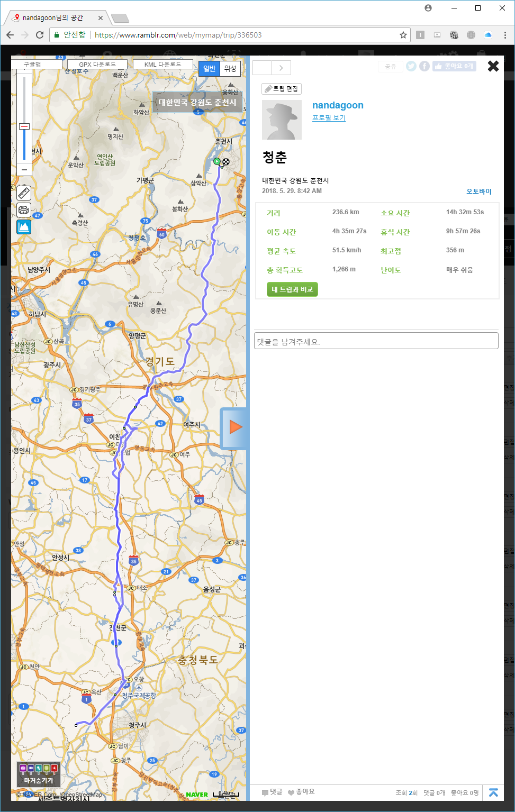Switch map to 위성 satellite view

(230, 69)
